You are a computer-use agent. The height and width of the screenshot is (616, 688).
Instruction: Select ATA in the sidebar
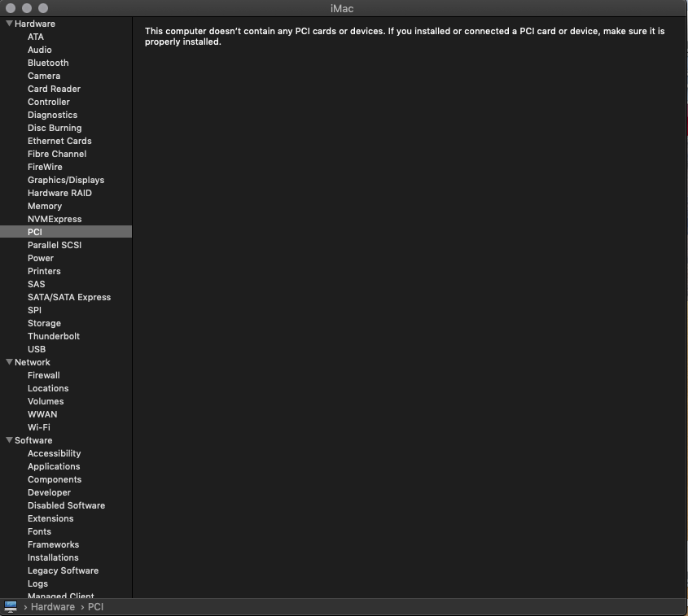[36, 37]
